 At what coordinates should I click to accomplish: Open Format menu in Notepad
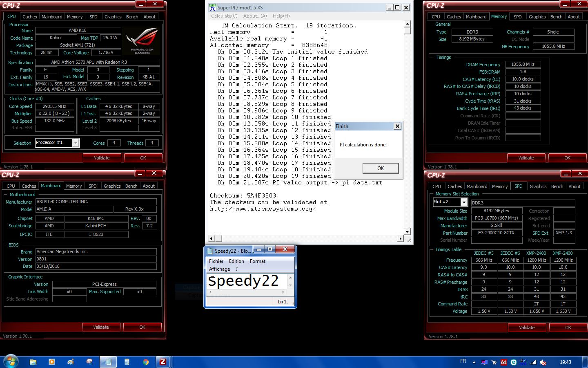[x=258, y=261]
